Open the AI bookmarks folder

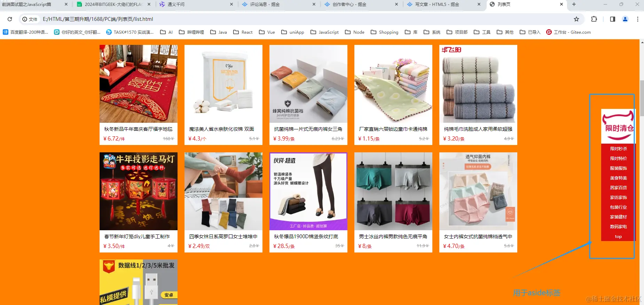166,32
